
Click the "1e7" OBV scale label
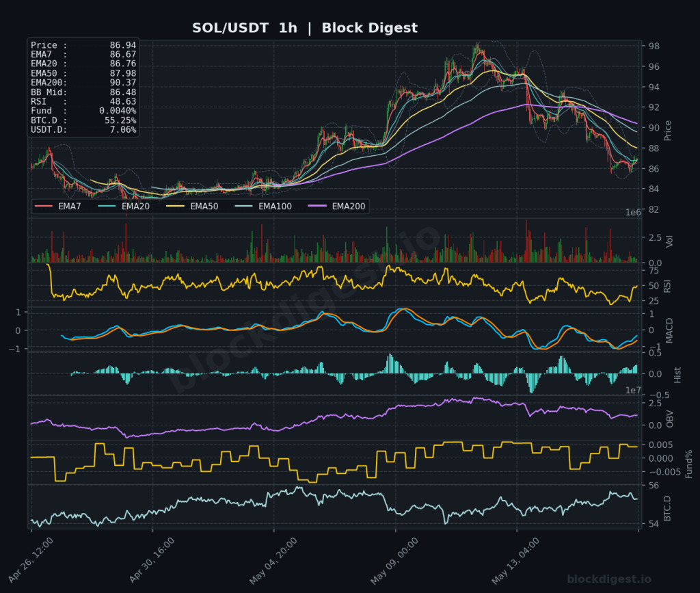coord(633,391)
